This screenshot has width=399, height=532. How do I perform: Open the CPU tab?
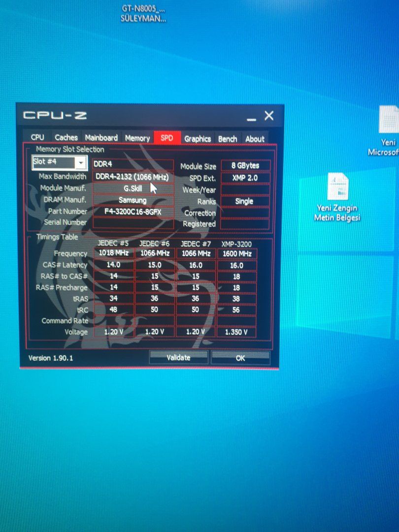click(x=37, y=137)
